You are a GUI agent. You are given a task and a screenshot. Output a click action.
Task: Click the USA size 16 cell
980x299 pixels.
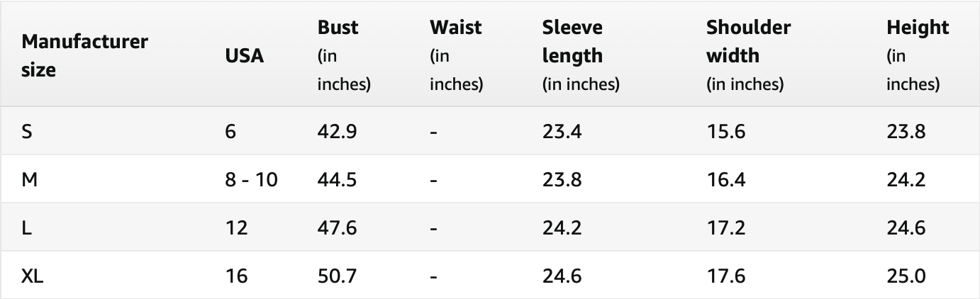click(237, 276)
